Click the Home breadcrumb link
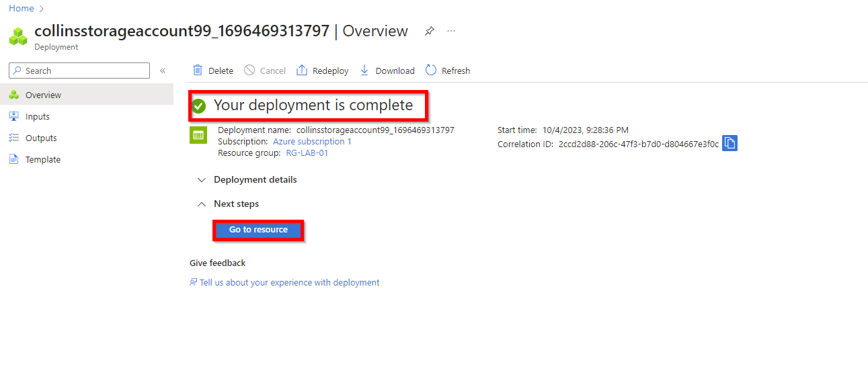This screenshot has height=391, width=868. click(21, 9)
